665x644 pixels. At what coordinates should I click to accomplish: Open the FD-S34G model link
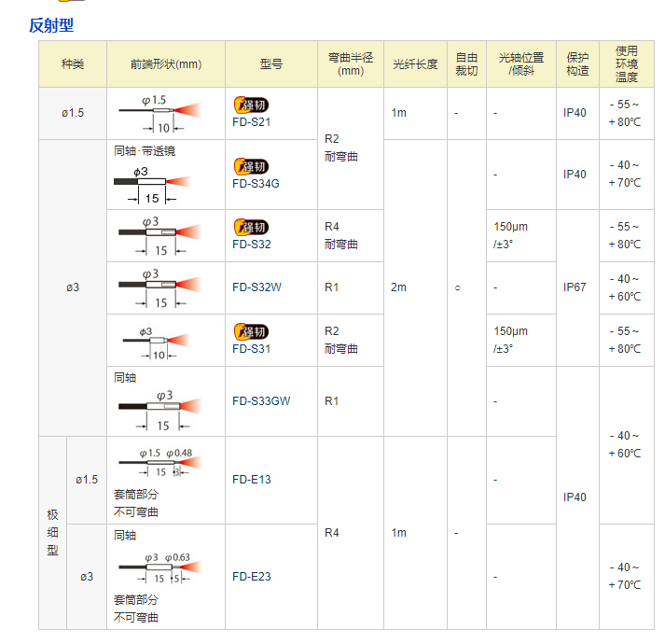(x=256, y=183)
